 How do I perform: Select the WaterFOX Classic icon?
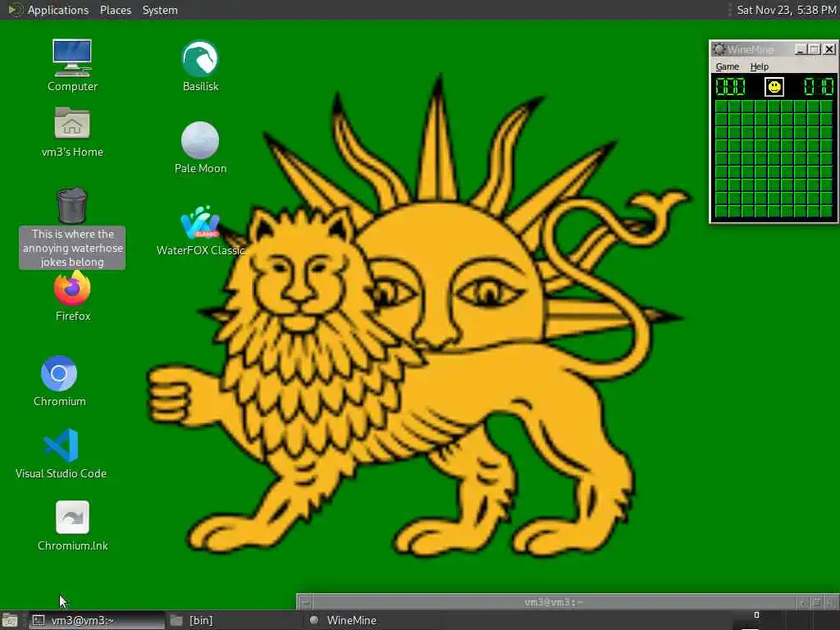click(200, 222)
